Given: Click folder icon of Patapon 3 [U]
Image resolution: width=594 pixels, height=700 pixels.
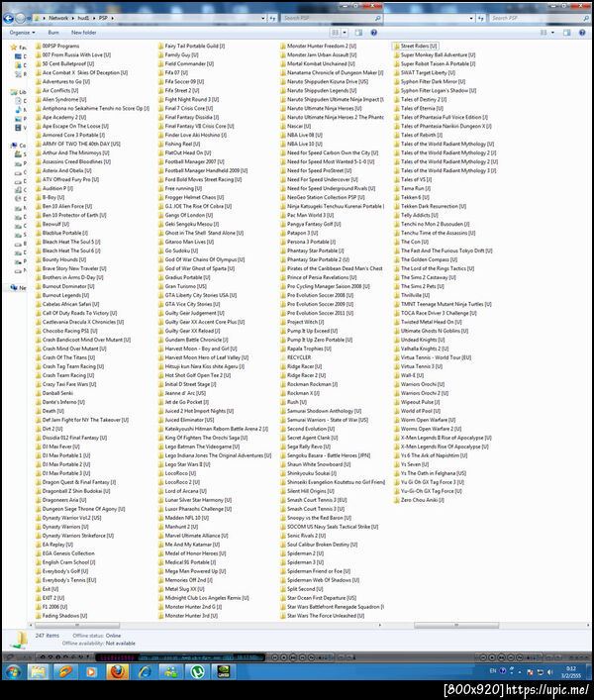Looking at the screenshot, I should 283,233.
